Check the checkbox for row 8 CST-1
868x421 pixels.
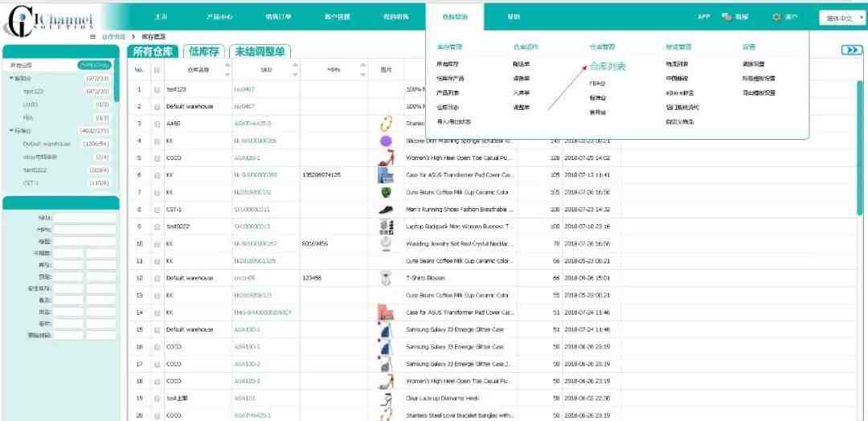[158, 210]
